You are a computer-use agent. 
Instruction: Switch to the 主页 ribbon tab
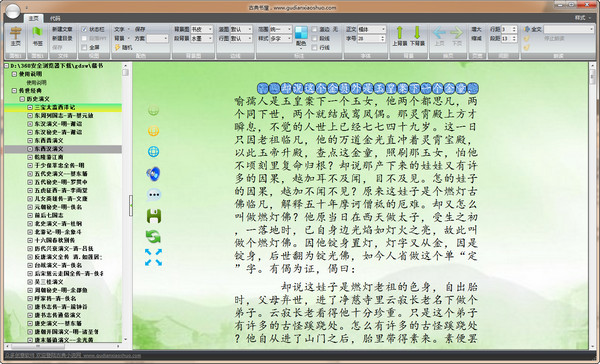[x=34, y=18]
